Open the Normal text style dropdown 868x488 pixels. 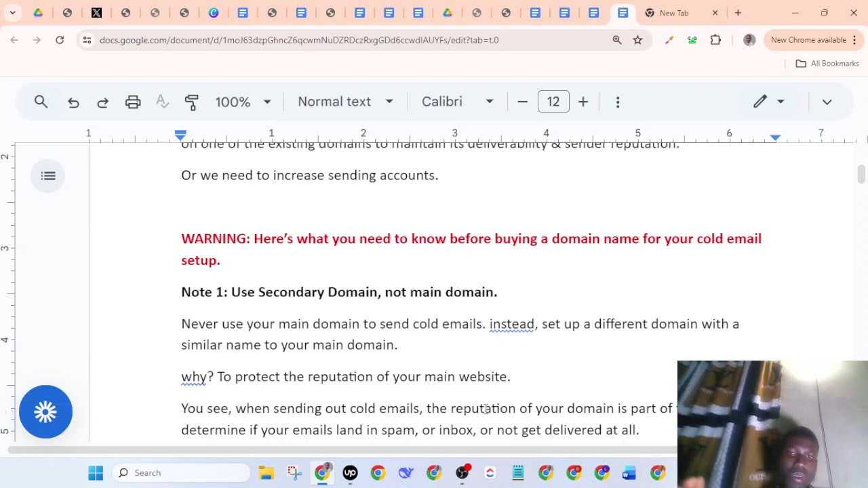(345, 102)
